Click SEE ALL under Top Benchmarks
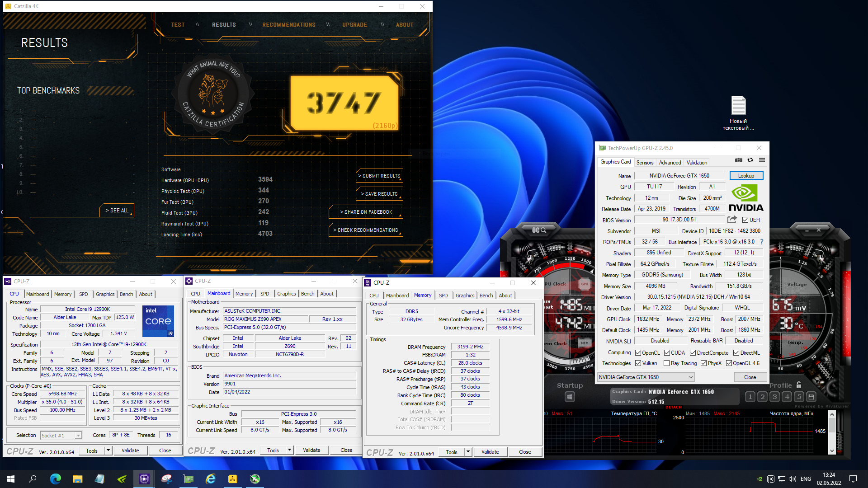 (117, 211)
